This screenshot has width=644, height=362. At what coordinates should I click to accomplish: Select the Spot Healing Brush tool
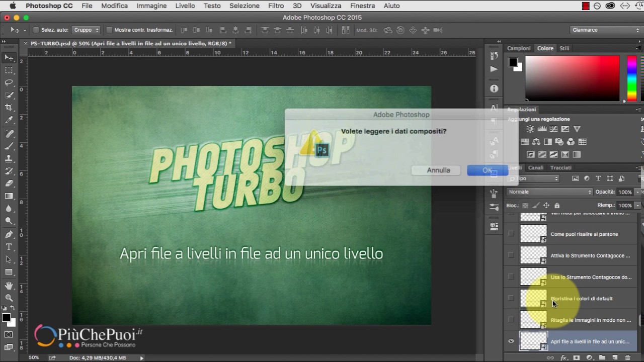(x=9, y=134)
